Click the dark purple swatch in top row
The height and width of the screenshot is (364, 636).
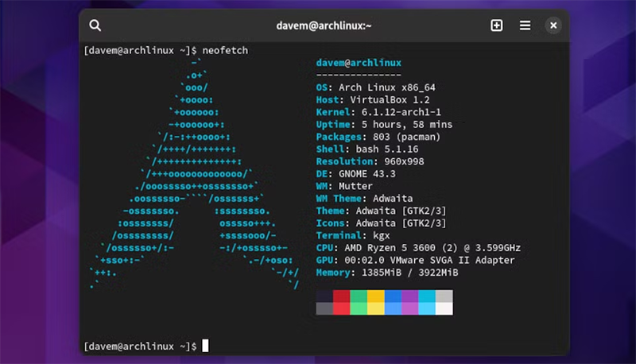coord(410,296)
